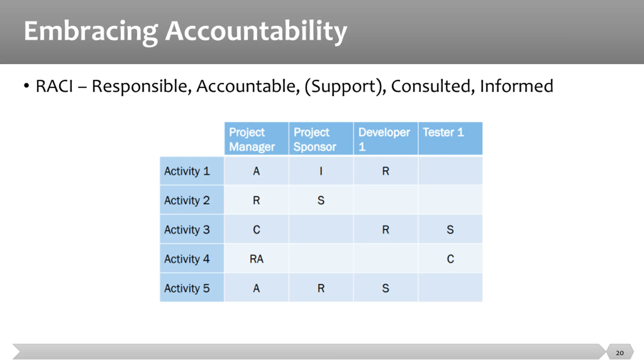Click the Project Manager column header
Image resolution: width=644 pixels, height=362 pixels.
(x=256, y=139)
